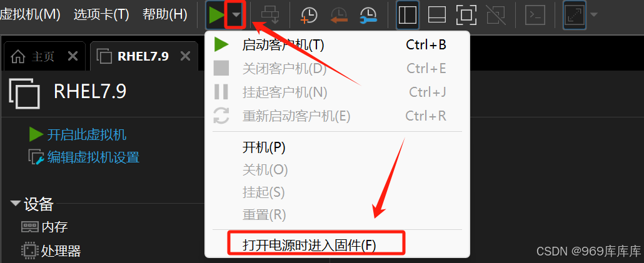Open the 帮助(H) menu
The width and height of the screenshot is (644, 263).
[x=164, y=15]
